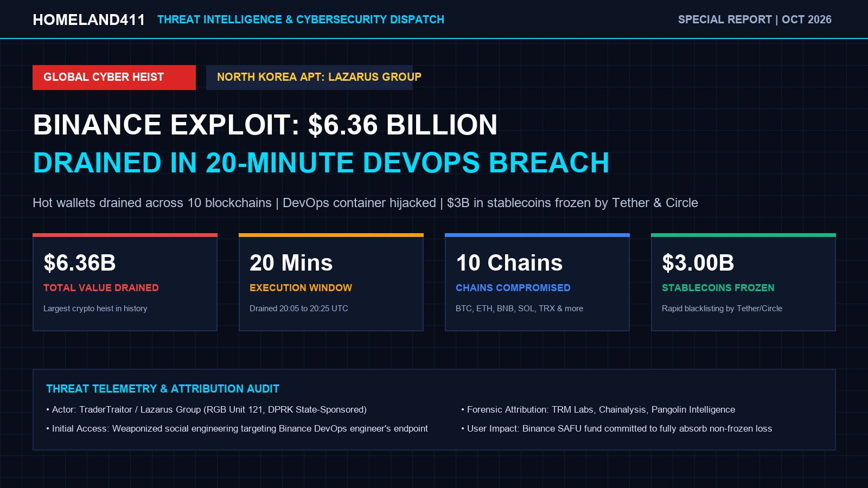Click Threat Intelligence & Cybersecurity Dispatch tagline

(301, 20)
